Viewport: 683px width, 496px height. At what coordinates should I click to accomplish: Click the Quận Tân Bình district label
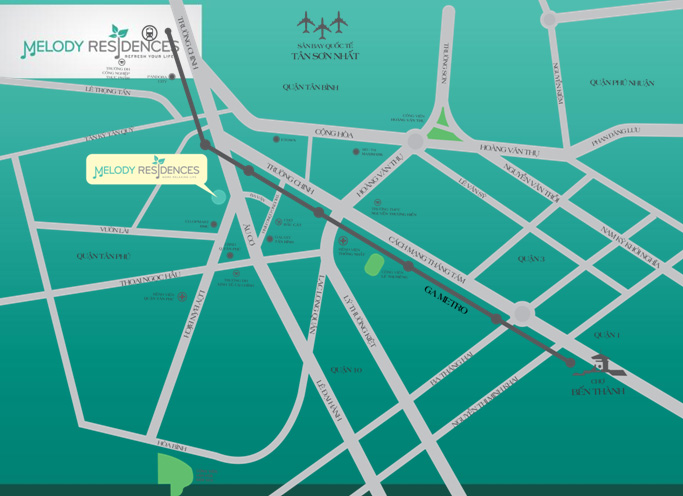click(x=311, y=88)
